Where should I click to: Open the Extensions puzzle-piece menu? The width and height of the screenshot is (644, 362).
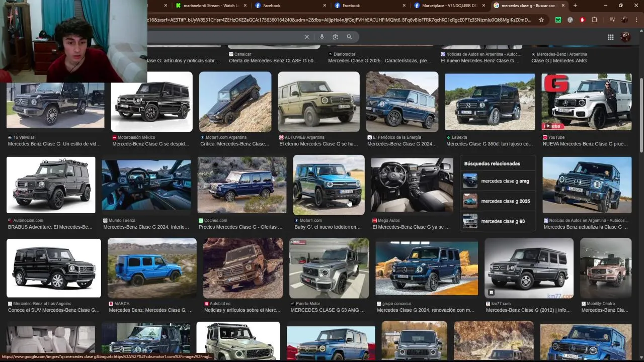(x=594, y=20)
